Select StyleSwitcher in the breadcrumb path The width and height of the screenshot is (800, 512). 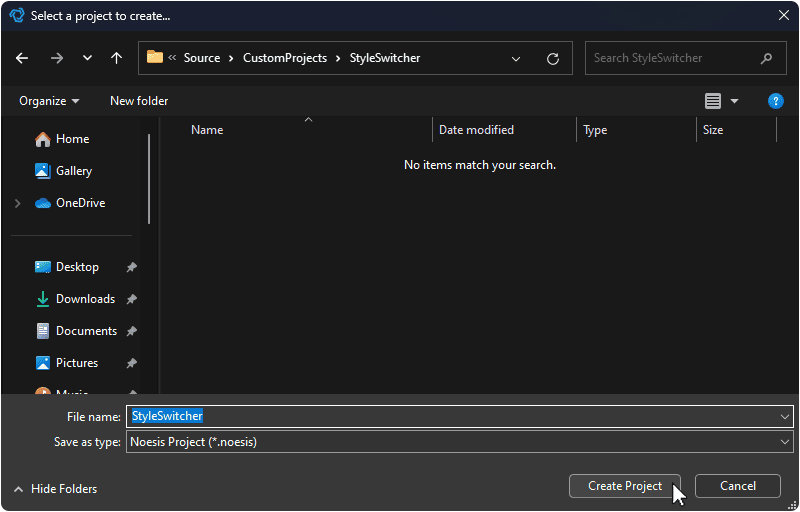click(x=385, y=58)
